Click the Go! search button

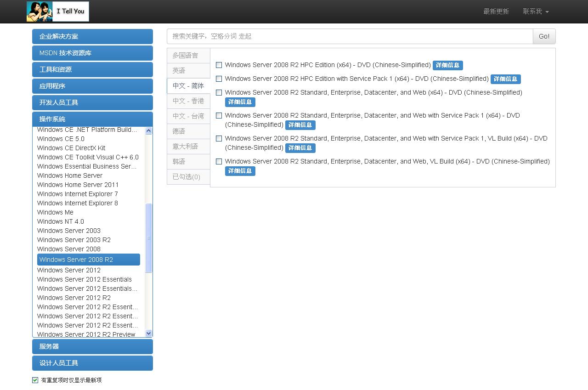(544, 36)
